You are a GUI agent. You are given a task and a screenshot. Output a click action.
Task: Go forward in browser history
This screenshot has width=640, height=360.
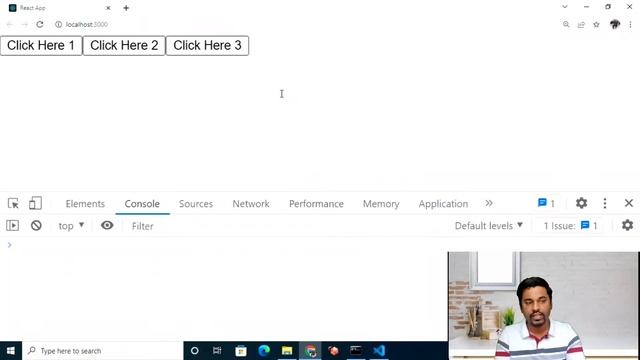click(x=24, y=24)
